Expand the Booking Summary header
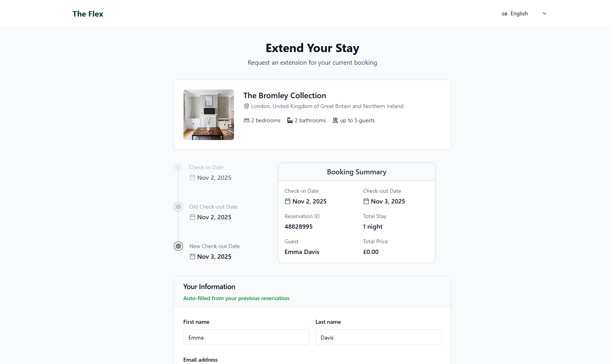Image resolution: width=612 pixels, height=364 pixels. tap(356, 172)
